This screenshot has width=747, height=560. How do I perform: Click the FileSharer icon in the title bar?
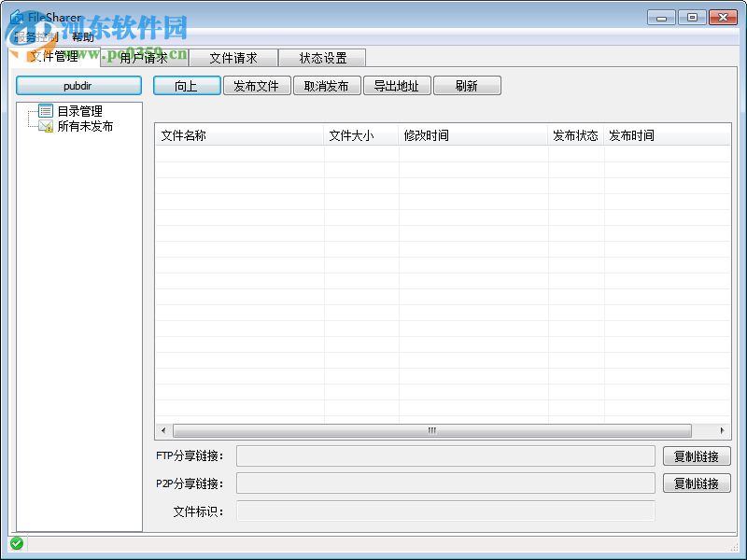[x=19, y=16]
